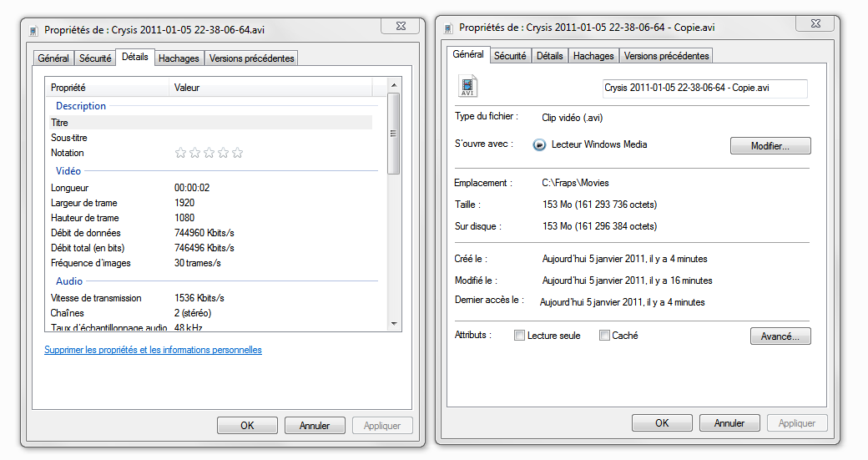The width and height of the screenshot is (868, 460).
Task: Click the Windows Media Player icon
Action: click(539, 144)
